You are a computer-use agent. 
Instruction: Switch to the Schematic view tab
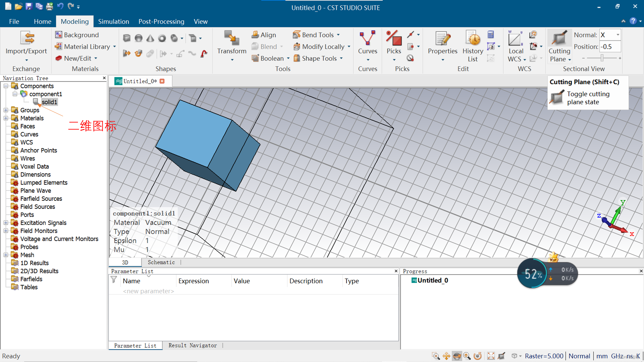pos(161,262)
